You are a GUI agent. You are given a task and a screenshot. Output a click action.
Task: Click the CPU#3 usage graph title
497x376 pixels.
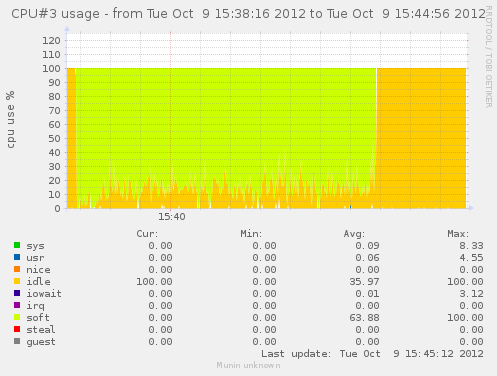[x=248, y=14]
